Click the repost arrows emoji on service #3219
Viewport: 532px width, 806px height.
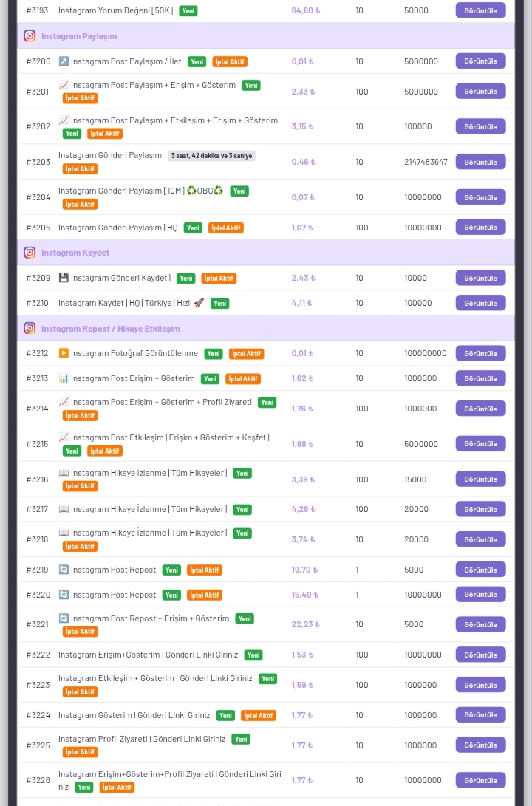point(64,570)
